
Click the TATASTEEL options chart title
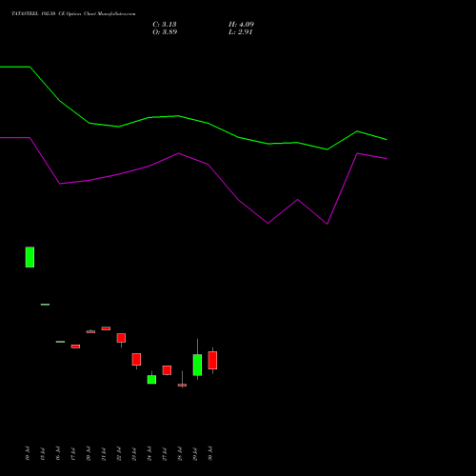pos(73,13)
